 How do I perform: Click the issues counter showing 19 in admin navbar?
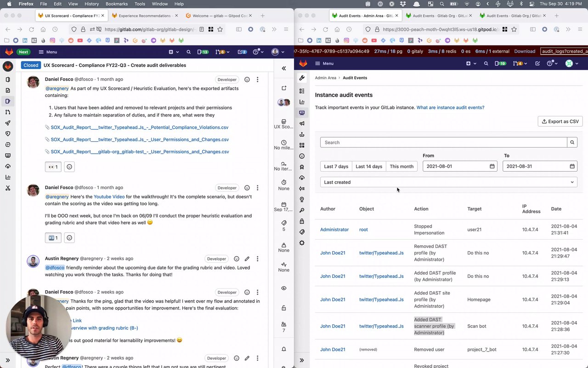500,63
